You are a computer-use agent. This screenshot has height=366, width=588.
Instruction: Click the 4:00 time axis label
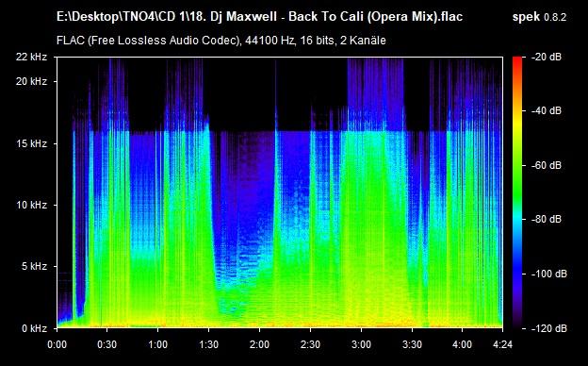tap(463, 344)
